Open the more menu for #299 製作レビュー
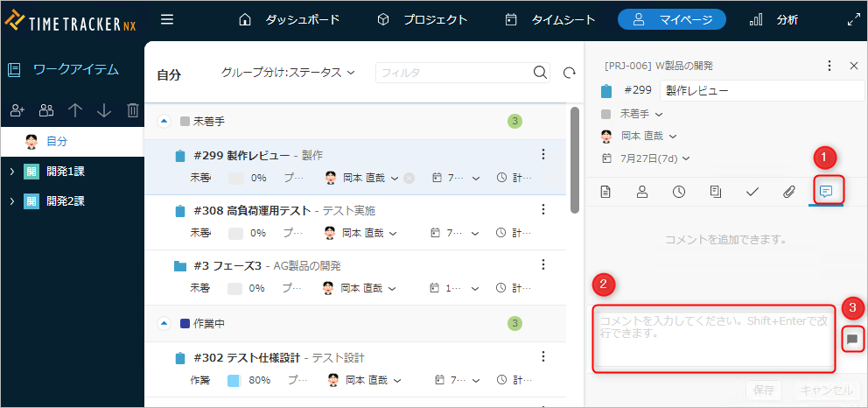The width and height of the screenshot is (868, 408). [543, 153]
